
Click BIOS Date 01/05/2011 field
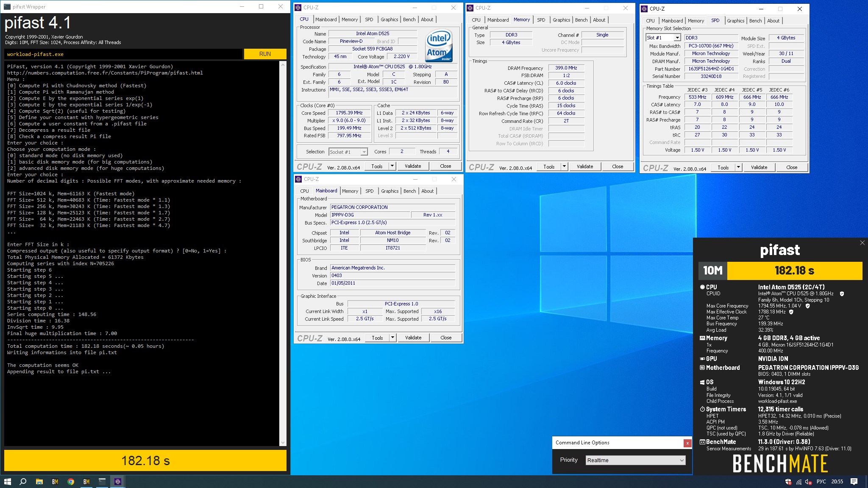tap(392, 283)
